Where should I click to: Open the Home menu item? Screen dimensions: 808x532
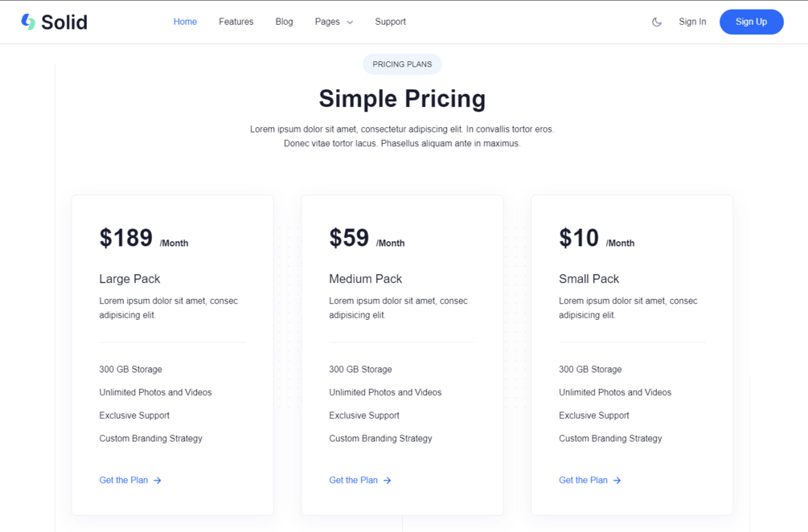coord(185,22)
